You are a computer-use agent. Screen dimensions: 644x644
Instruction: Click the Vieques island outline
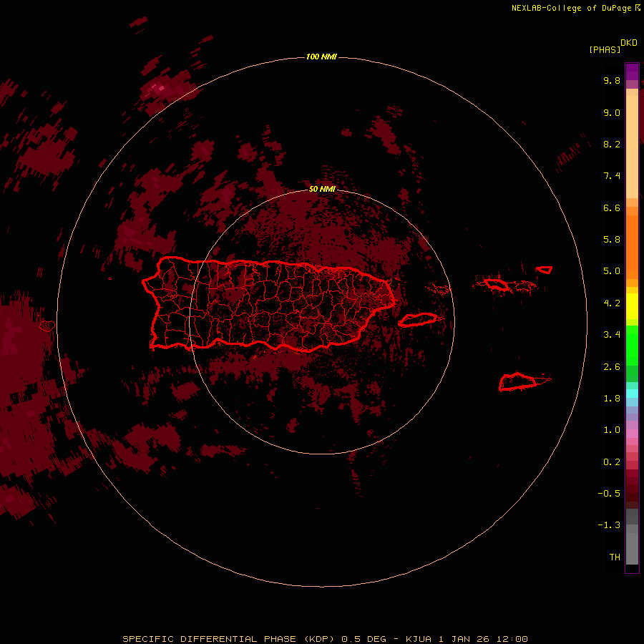pyautogui.click(x=418, y=320)
